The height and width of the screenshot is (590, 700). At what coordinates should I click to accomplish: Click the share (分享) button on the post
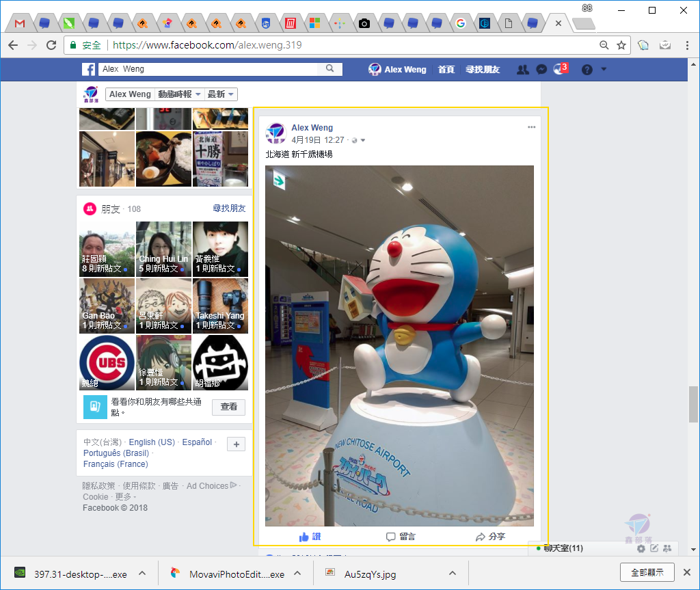coord(490,537)
